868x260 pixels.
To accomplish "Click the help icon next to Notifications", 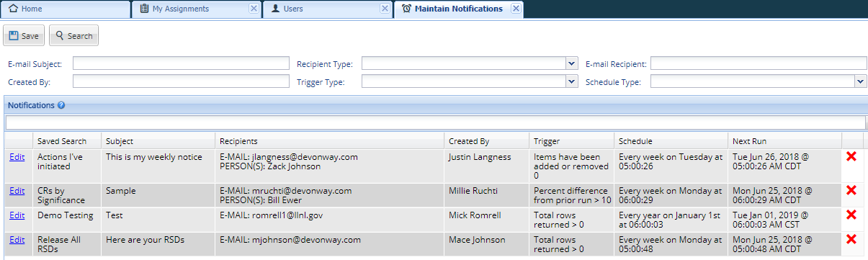I will click(61, 105).
